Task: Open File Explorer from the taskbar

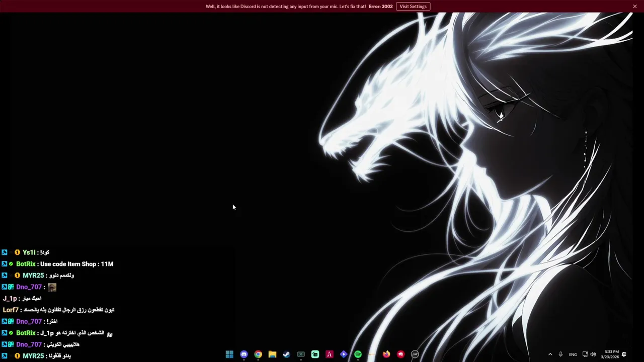Action: pos(272,354)
